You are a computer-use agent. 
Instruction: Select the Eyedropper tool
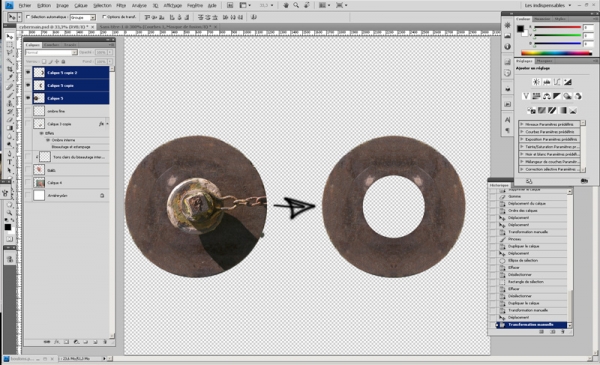click(10, 78)
